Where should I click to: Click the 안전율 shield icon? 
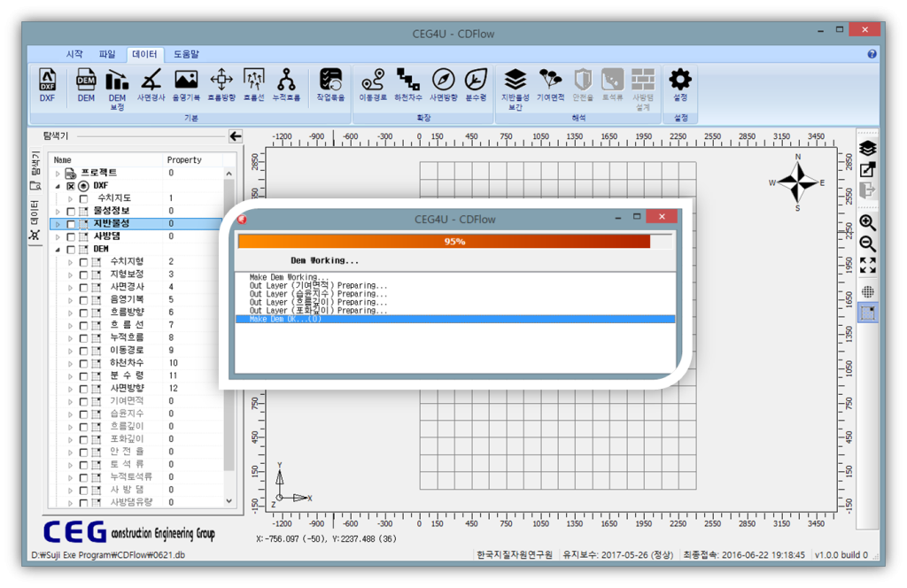tap(583, 85)
